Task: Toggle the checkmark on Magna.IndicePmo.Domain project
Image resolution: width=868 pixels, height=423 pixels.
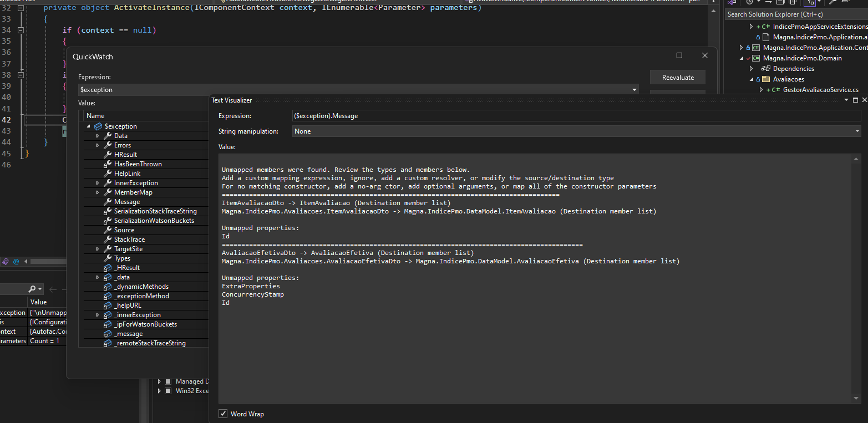Action: click(748, 58)
